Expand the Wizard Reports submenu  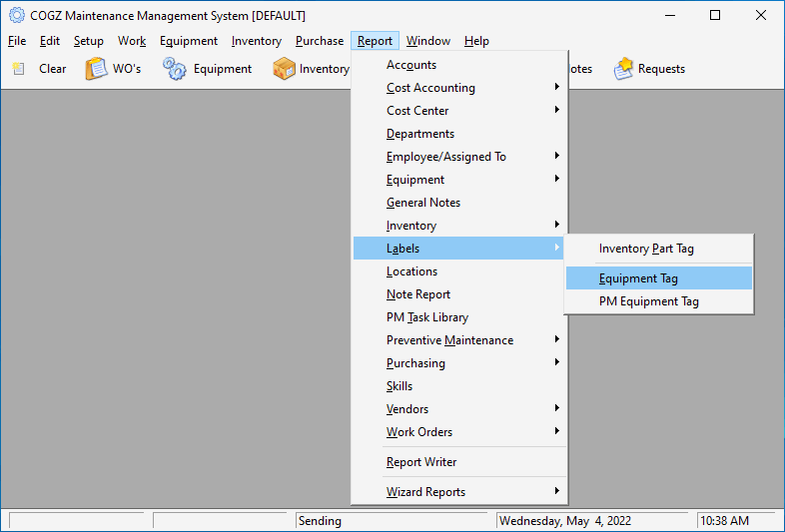[459, 492]
